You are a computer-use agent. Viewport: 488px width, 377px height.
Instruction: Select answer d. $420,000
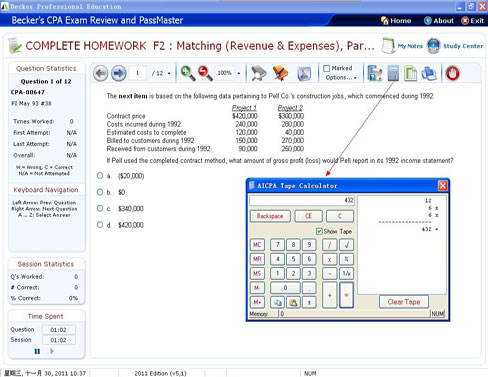[x=100, y=225]
